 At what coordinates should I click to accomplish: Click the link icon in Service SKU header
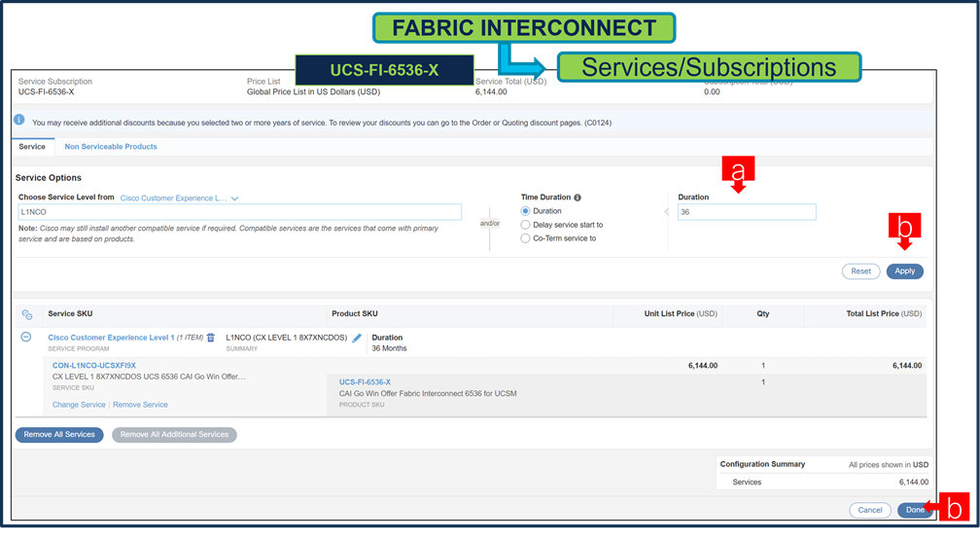[27, 314]
